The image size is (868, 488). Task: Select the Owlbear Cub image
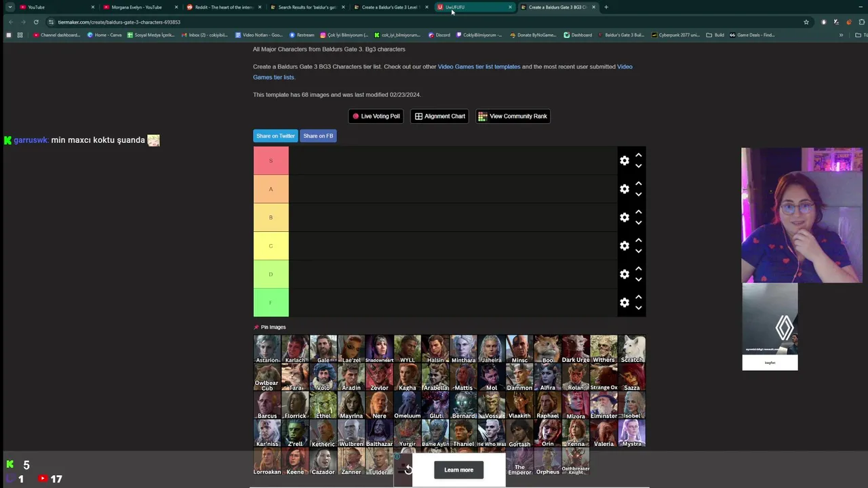tap(267, 377)
